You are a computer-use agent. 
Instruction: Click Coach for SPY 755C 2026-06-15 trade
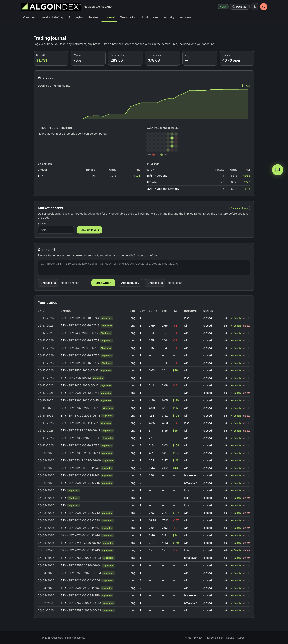coord(236,371)
